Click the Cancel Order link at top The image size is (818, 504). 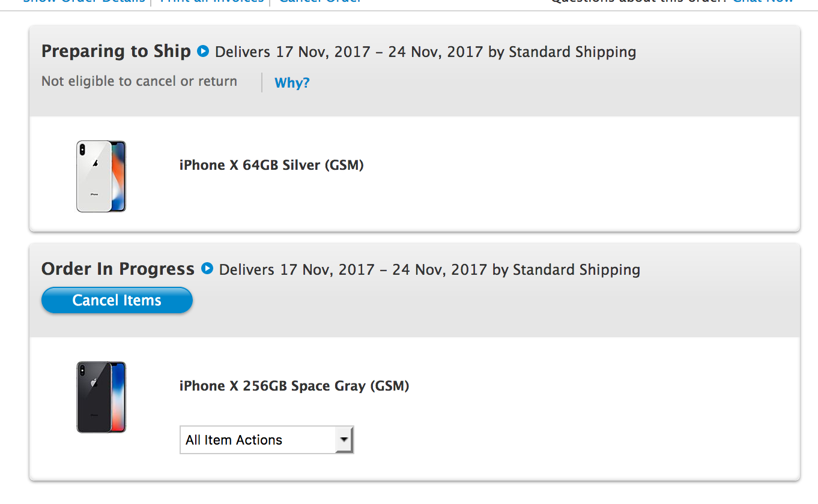click(320, 2)
